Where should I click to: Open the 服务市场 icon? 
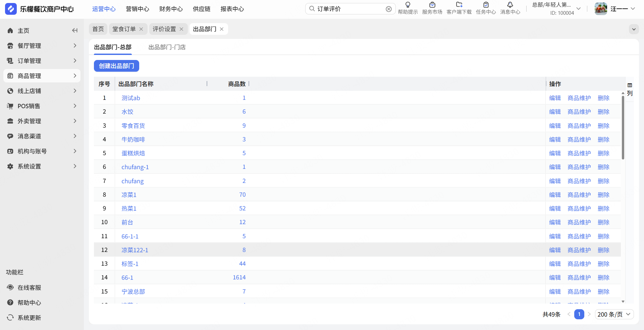pyautogui.click(x=432, y=5)
